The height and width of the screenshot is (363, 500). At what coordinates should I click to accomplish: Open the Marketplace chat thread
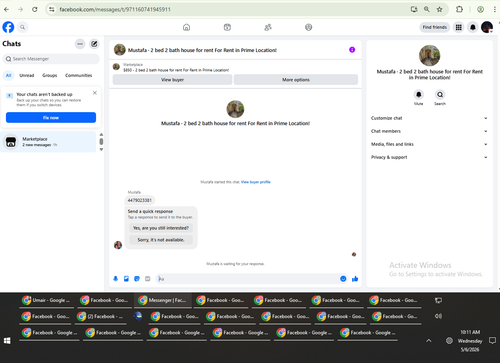coord(48,142)
